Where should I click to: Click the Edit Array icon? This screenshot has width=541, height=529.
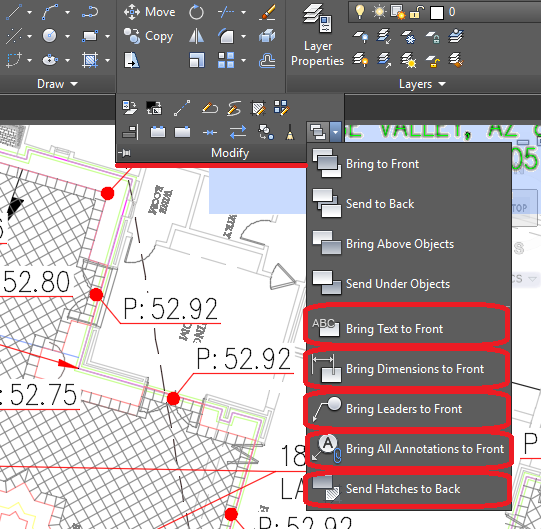[x=282, y=107]
